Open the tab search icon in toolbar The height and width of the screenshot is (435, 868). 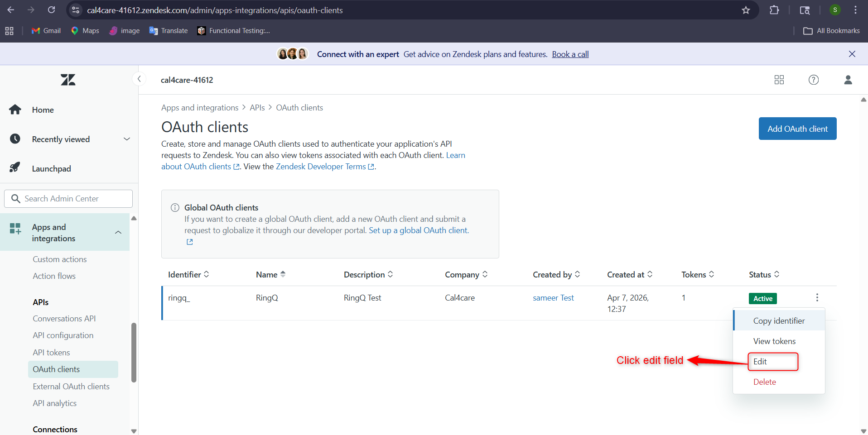tap(805, 10)
